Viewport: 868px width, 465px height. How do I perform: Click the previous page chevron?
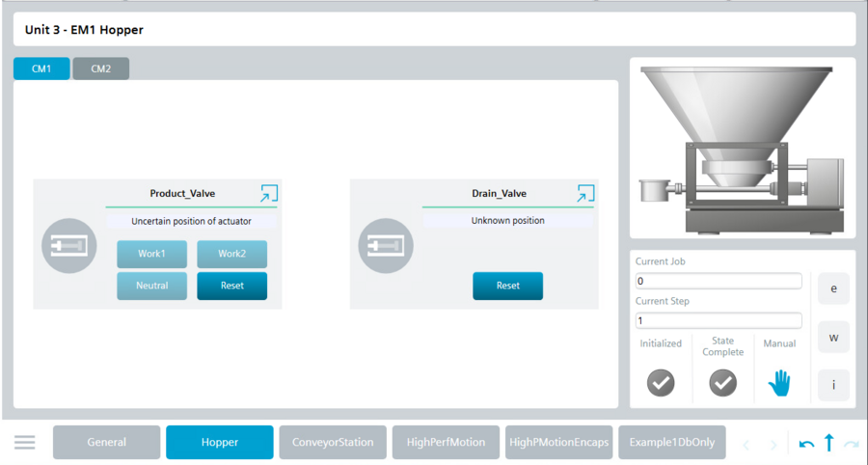click(746, 445)
